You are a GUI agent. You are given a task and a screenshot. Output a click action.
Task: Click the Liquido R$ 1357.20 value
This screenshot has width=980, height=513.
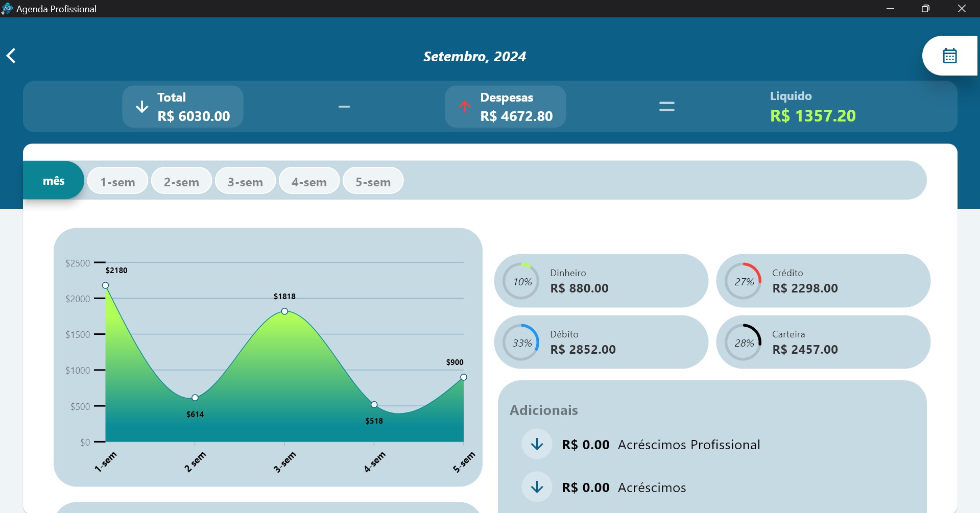point(813,116)
